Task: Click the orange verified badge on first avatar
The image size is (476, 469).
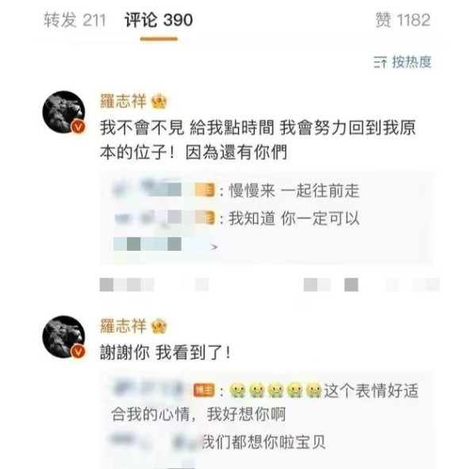Action: click(78, 127)
